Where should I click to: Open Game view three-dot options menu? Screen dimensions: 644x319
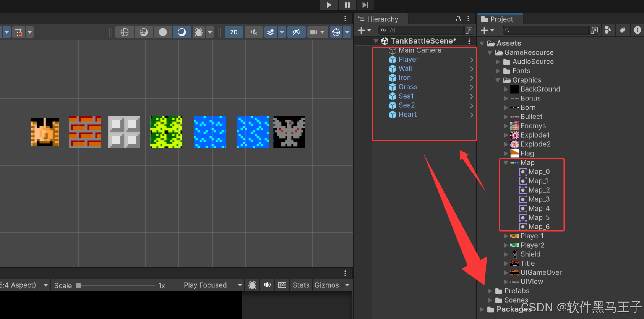click(345, 274)
